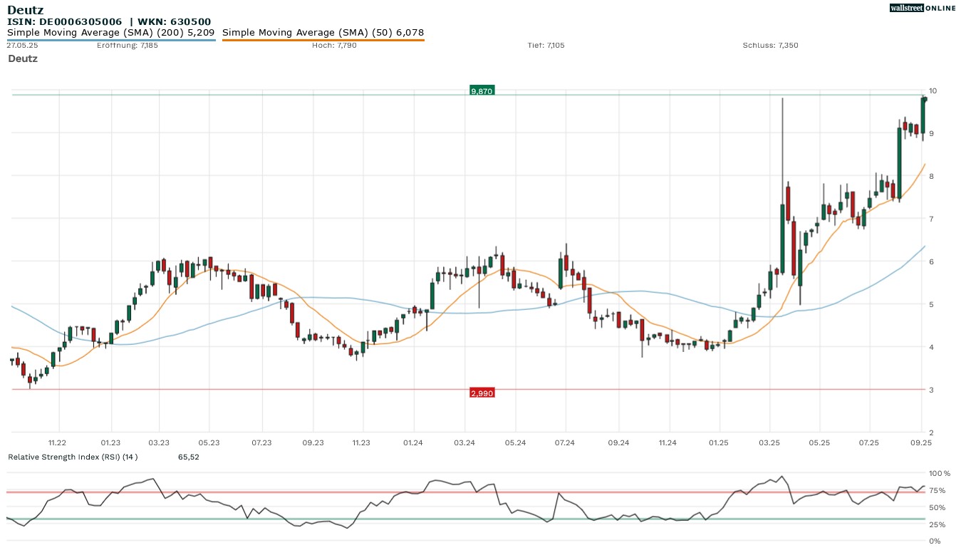Click the 11.24 date axis label

[x=667, y=442]
